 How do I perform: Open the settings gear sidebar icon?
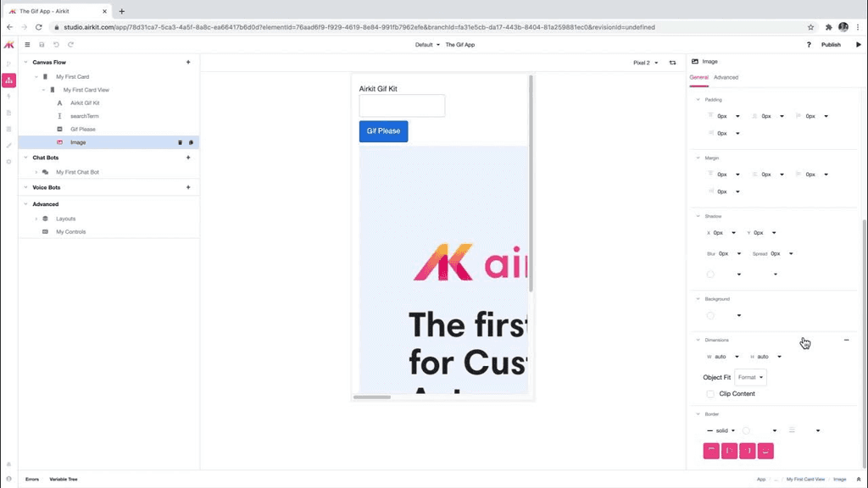pyautogui.click(x=8, y=162)
